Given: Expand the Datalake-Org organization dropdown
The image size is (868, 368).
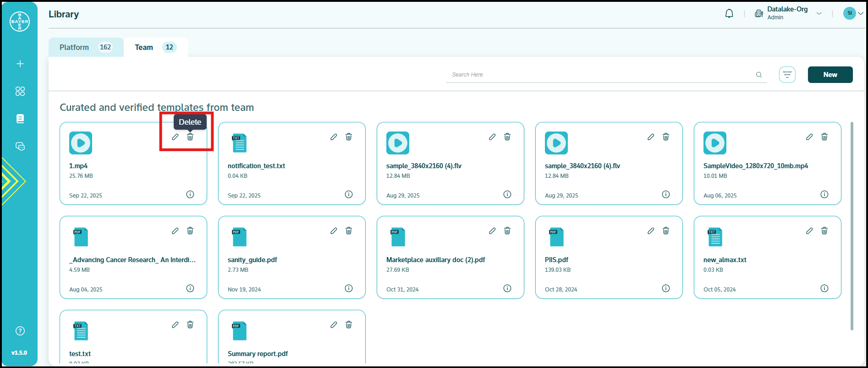Looking at the screenshot, I should click(819, 14).
